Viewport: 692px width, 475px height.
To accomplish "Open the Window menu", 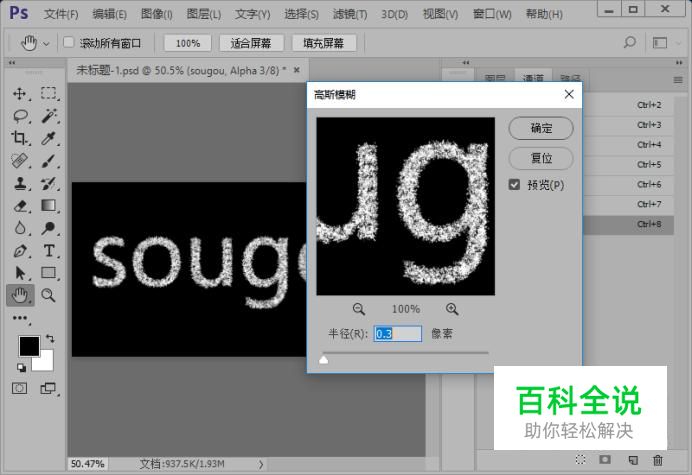I will 492,14.
